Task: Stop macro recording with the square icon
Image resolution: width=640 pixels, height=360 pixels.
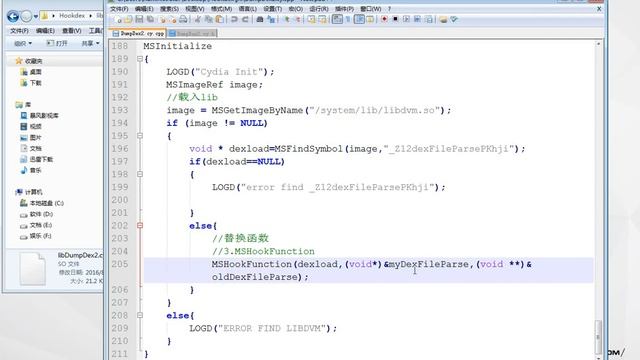Action: (x=396, y=19)
